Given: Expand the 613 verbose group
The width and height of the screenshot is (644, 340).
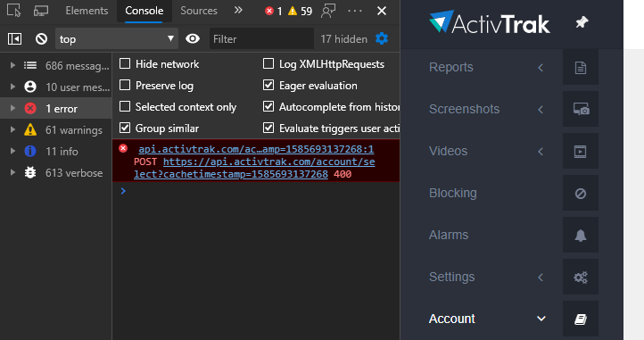Looking at the screenshot, I should pyautogui.click(x=12, y=172).
